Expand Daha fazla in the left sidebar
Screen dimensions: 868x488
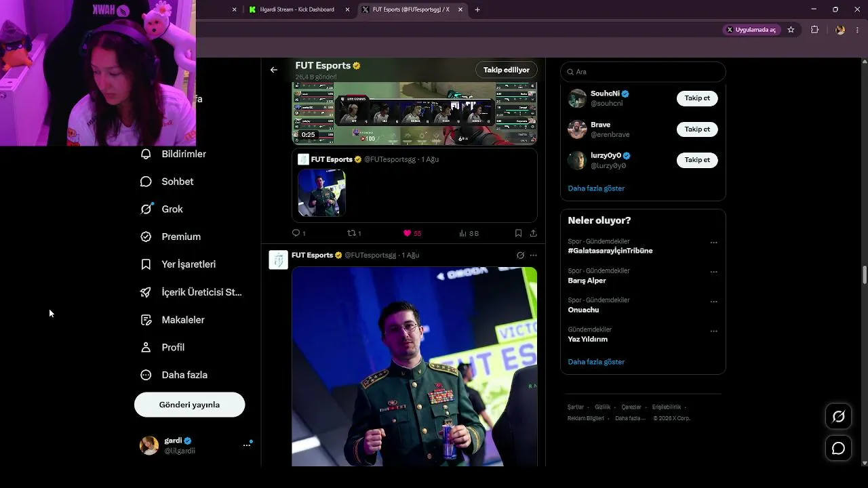click(174, 375)
